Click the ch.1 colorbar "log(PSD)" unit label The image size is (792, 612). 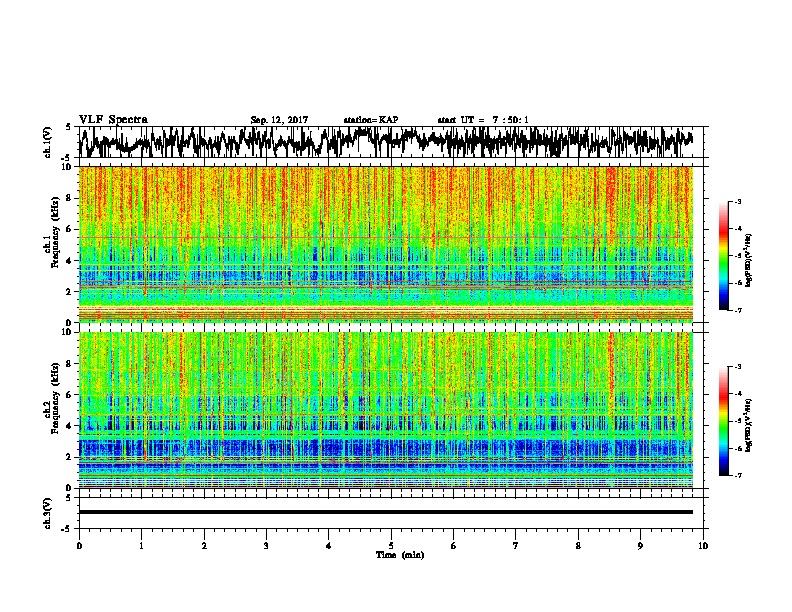point(749,261)
